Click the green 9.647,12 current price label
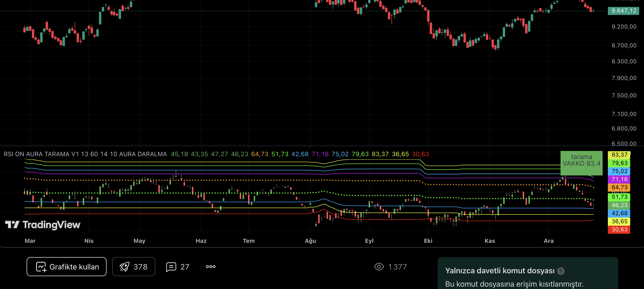Viewport: 644px width, 289px height. coord(624,11)
